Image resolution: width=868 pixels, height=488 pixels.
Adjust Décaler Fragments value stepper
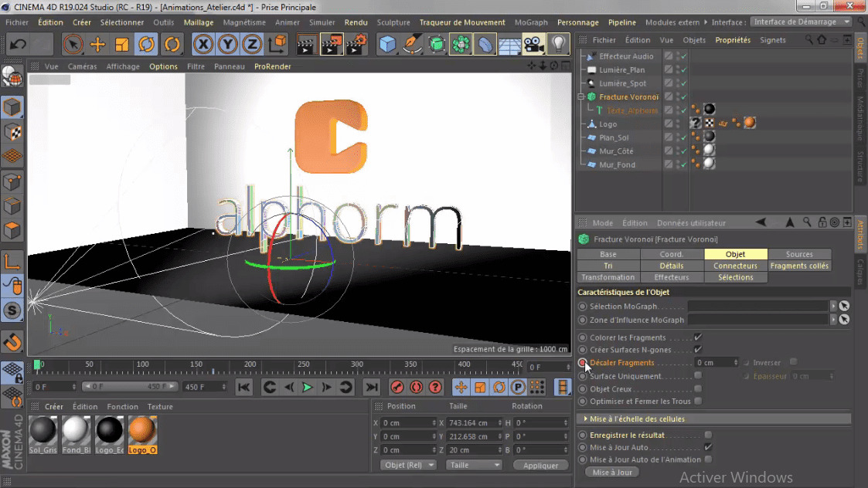pyautogui.click(x=736, y=362)
